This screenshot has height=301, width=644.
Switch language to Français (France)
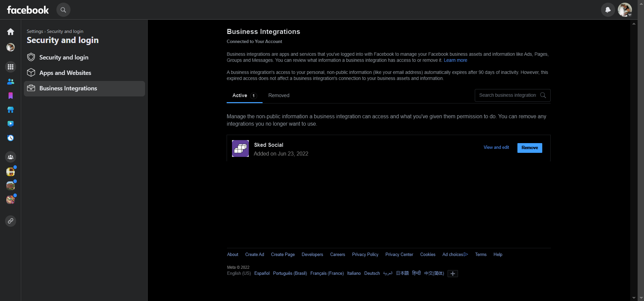327,273
